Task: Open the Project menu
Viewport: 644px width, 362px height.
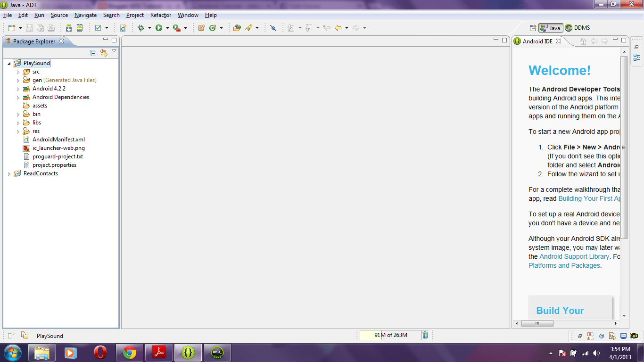Action: 135,15
